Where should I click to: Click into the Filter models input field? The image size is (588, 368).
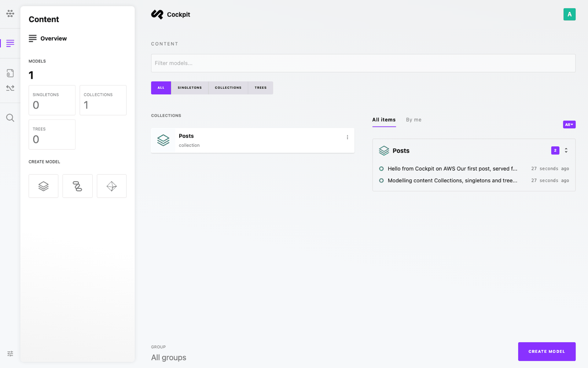pyautogui.click(x=363, y=63)
